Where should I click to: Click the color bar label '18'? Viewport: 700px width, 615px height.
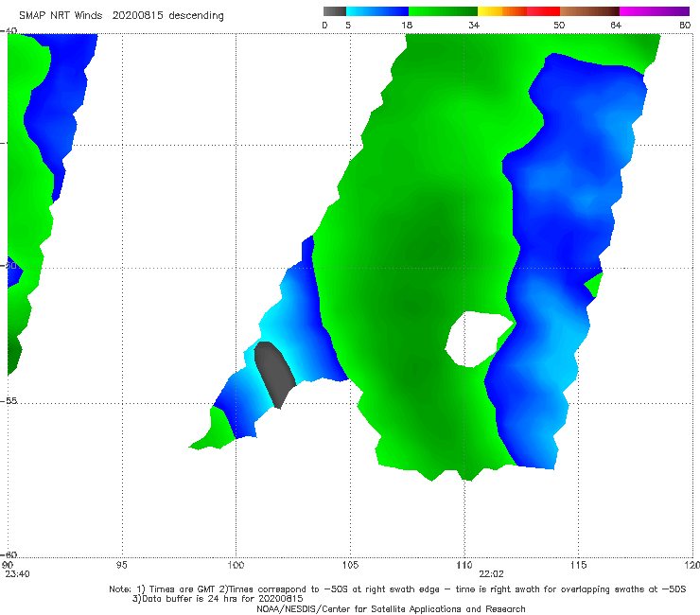click(x=407, y=26)
